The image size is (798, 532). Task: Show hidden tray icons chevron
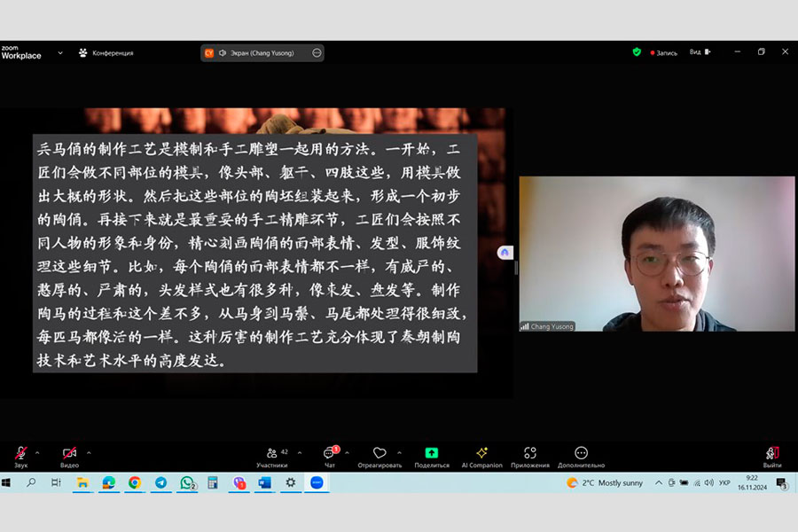(x=659, y=482)
